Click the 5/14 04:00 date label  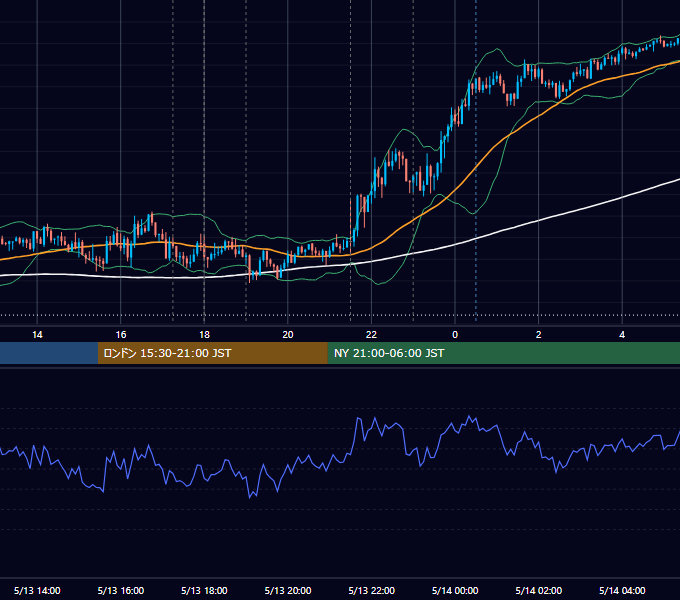coord(622,590)
